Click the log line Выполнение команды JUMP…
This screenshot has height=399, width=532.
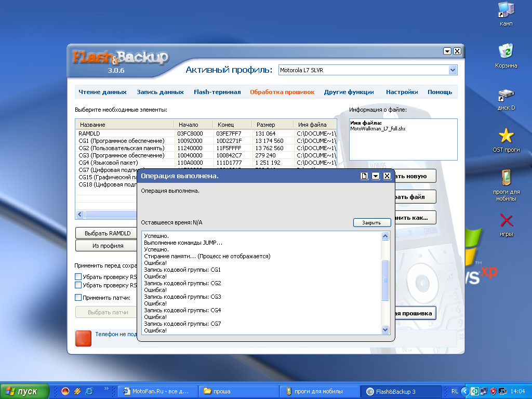183,243
